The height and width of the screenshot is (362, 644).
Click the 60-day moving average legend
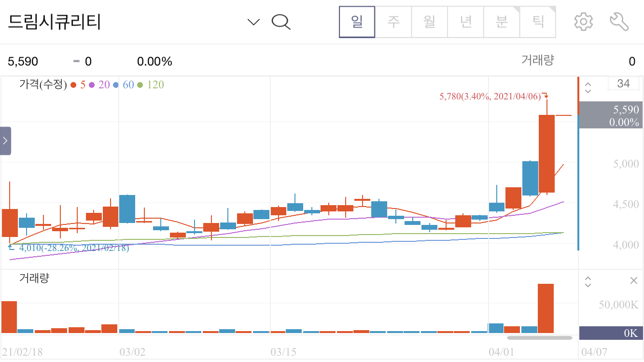click(124, 85)
